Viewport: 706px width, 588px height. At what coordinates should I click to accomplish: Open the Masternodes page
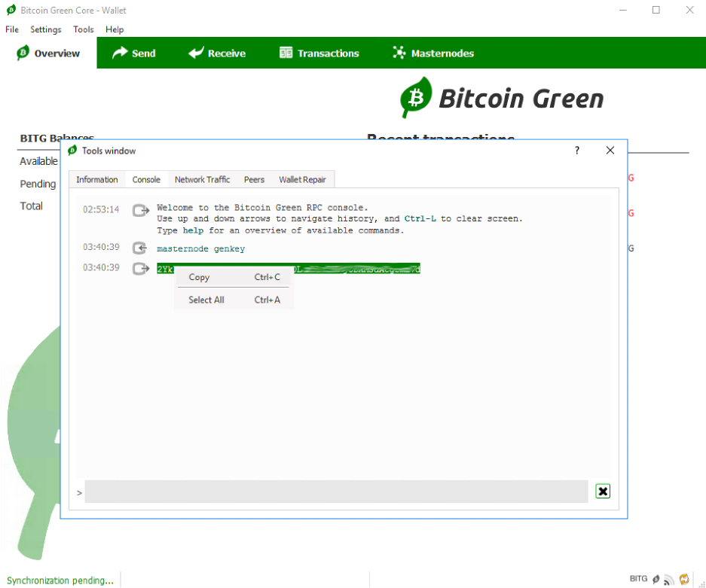click(x=433, y=53)
